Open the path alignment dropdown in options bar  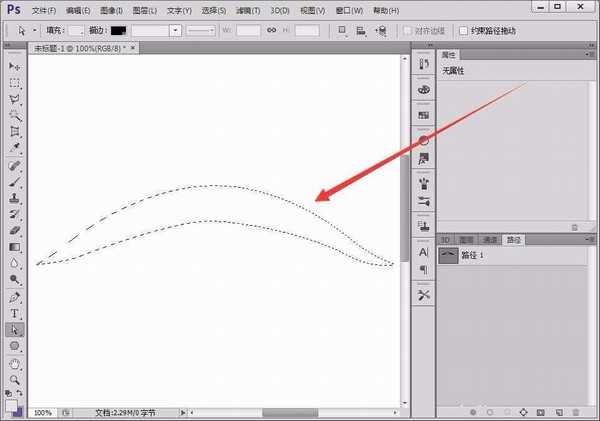[360, 31]
